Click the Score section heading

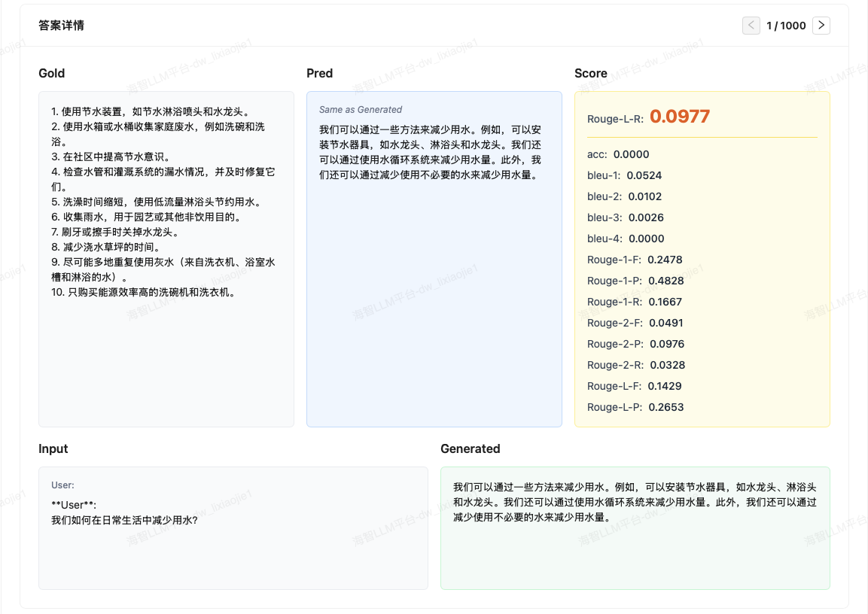pyautogui.click(x=591, y=73)
